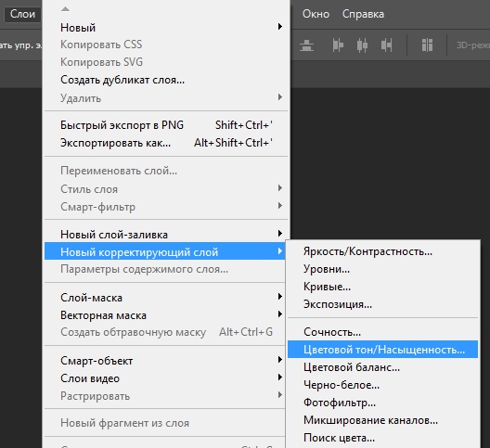Expand the Новый слой-заливка submenu
The height and width of the screenshot is (448, 490).
(164, 234)
